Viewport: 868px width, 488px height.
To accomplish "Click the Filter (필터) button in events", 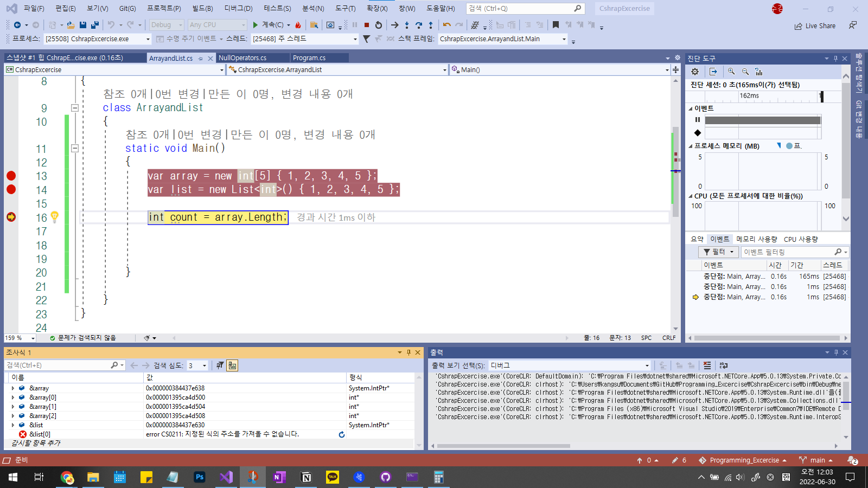I will (718, 252).
